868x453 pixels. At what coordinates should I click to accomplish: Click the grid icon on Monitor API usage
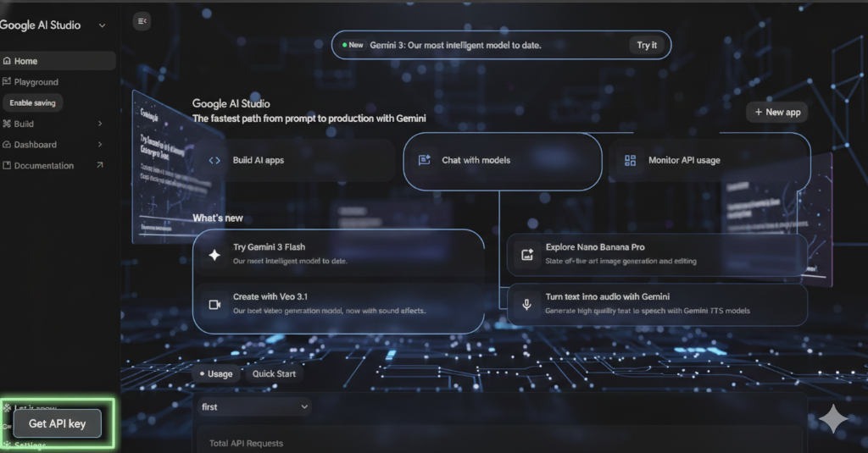tap(630, 160)
